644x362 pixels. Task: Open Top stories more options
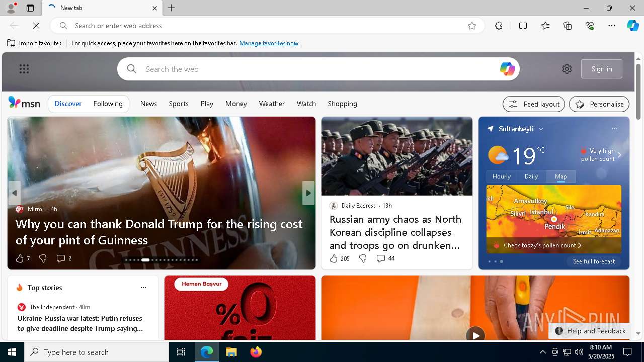point(143,288)
